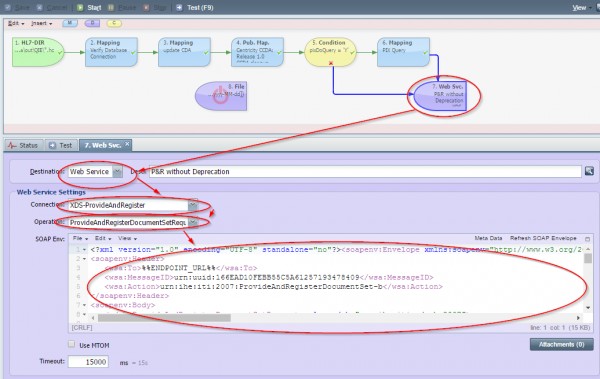Enable the Use MTOM checkbox
This screenshot has height=379, width=600.
coord(72,344)
